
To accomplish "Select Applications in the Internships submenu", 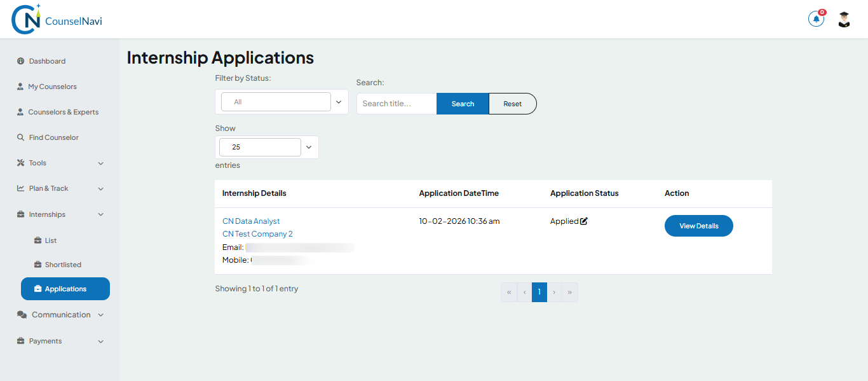I will pyautogui.click(x=65, y=288).
